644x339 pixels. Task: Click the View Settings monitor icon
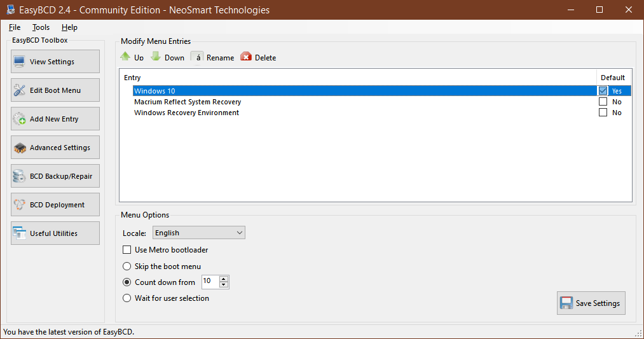[19, 62]
